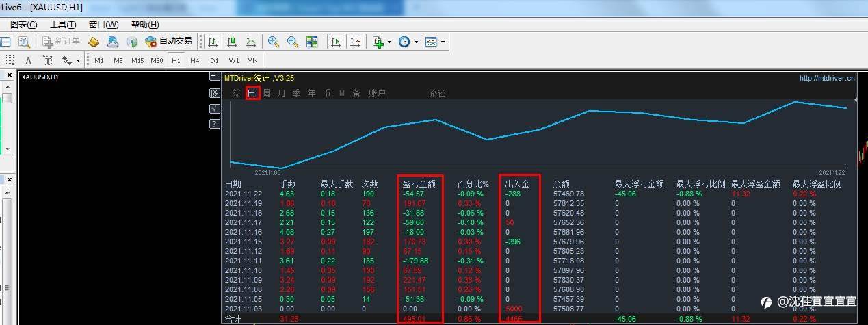Click the add indicator icon
Viewport: 868px width, 325px height.
tap(378, 42)
